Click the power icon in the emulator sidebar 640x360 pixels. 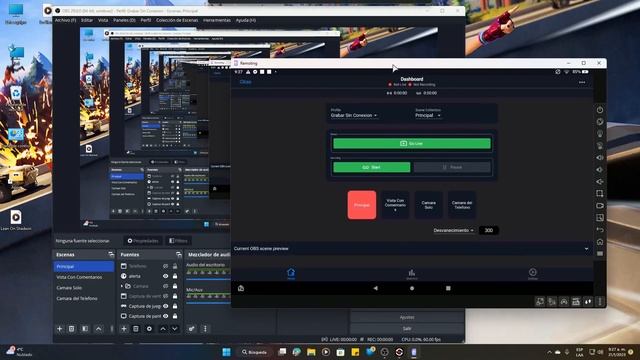[600, 110]
